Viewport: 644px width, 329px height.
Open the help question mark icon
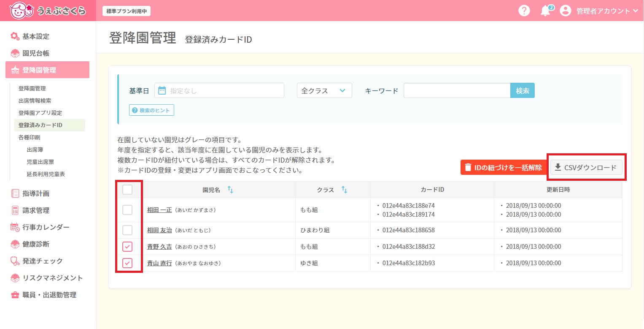pyautogui.click(x=524, y=11)
